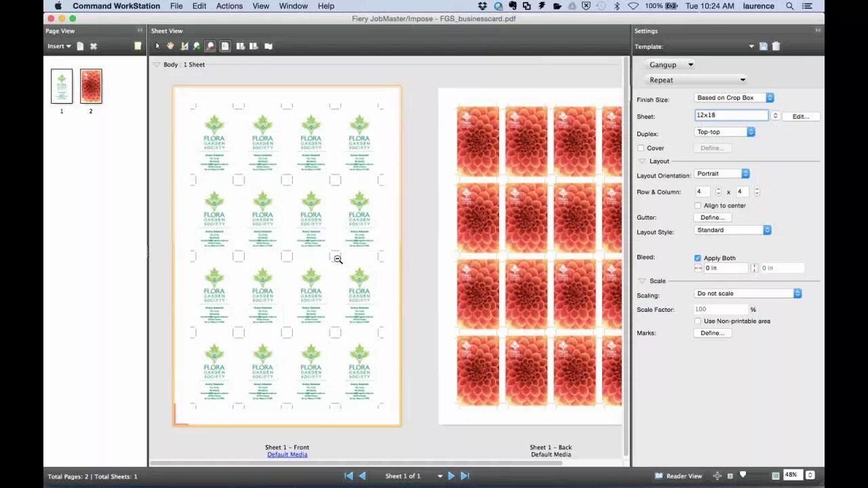The height and width of the screenshot is (488, 868).
Task: Select the arrow pointer tool in Sheet View
Action: (157, 46)
